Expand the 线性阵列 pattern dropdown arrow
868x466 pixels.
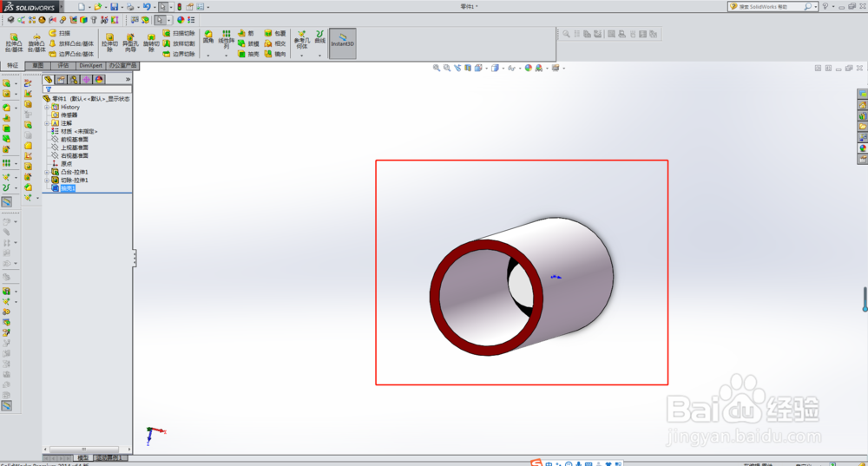coord(226,56)
